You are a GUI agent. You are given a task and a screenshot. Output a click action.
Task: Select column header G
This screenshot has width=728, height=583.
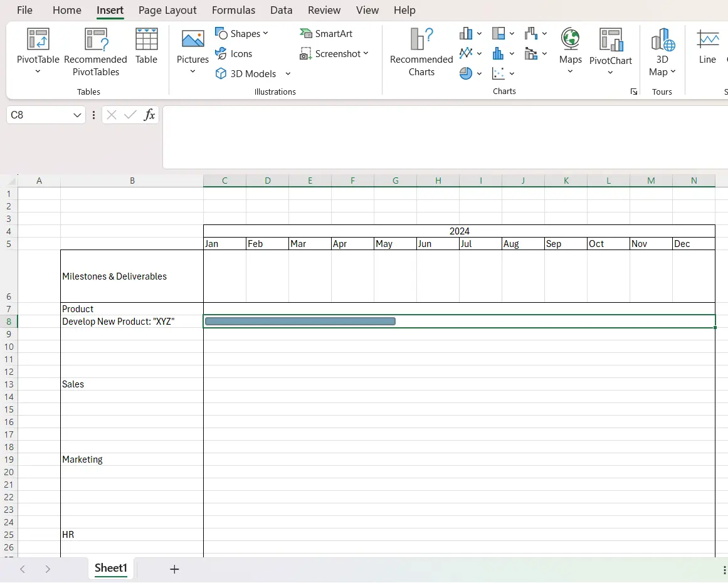click(x=396, y=181)
